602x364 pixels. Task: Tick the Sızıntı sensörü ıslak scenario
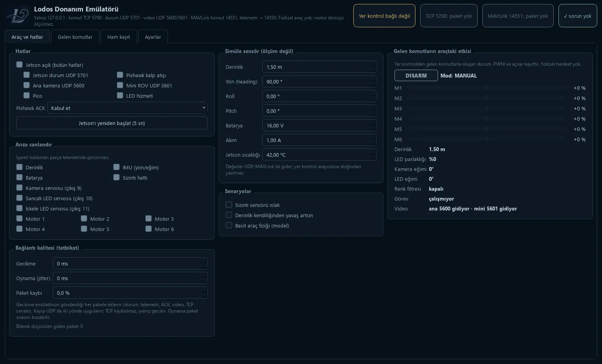point(229,205)
